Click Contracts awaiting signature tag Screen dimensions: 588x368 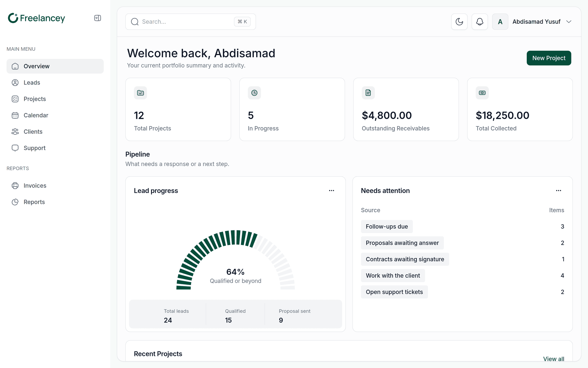pyautogui.click(x=405, y=259)
